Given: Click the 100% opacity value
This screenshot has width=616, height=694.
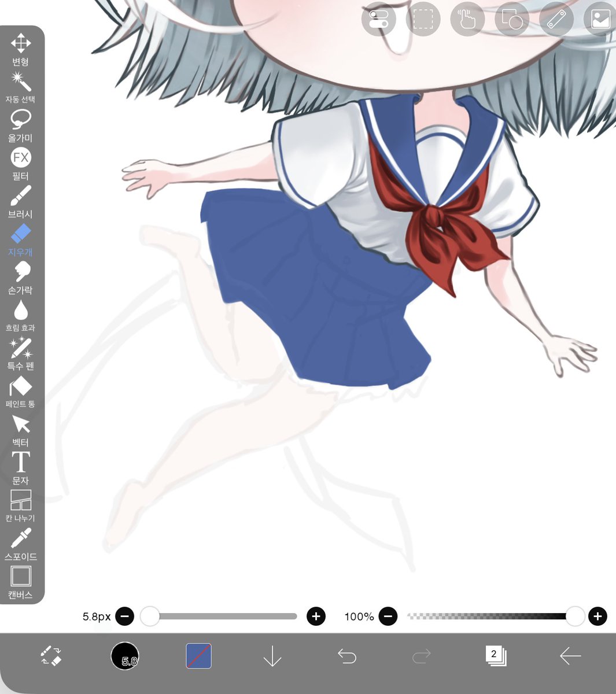Looking at the screenshot, I should click(359, 617).
